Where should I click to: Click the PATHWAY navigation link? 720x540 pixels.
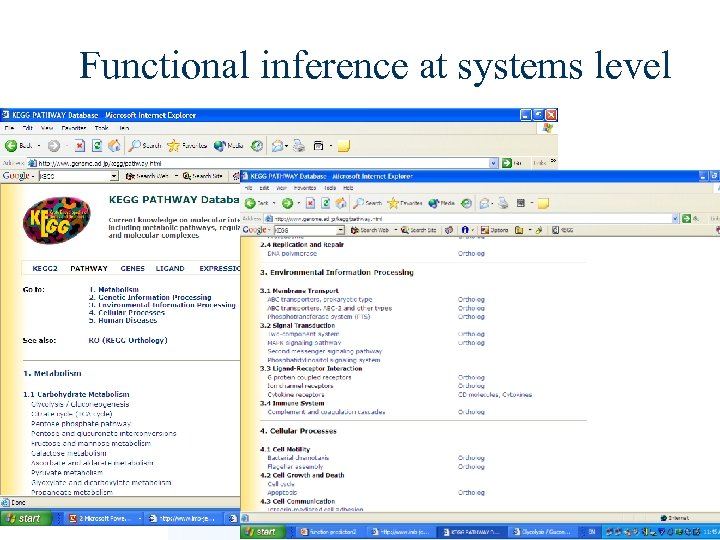point(89,268)
